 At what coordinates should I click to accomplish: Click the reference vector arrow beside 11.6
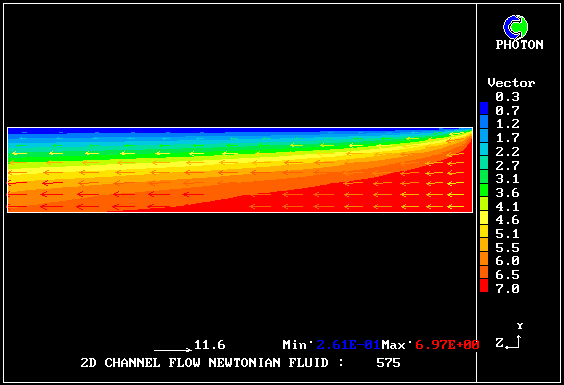click(173, 349)
